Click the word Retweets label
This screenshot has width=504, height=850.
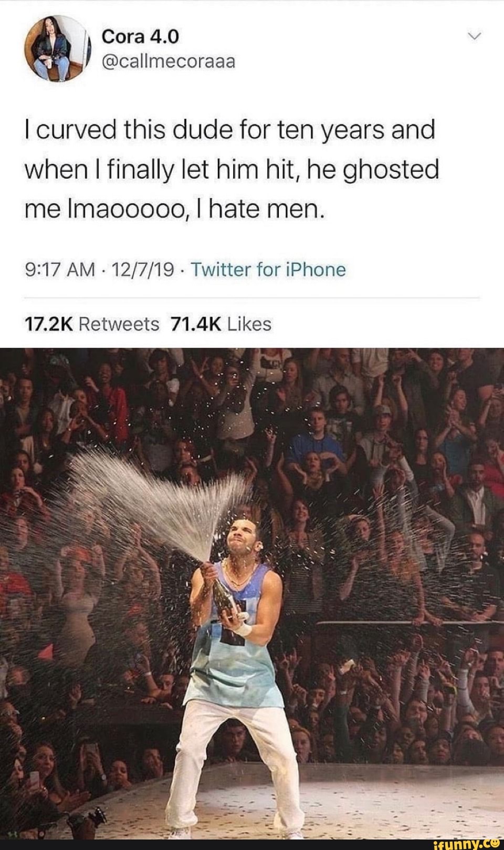119,324
